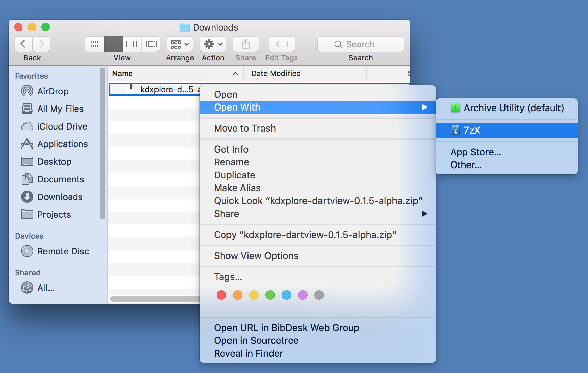
Task: Open Projects folder in sidebar
Action: 46,214
